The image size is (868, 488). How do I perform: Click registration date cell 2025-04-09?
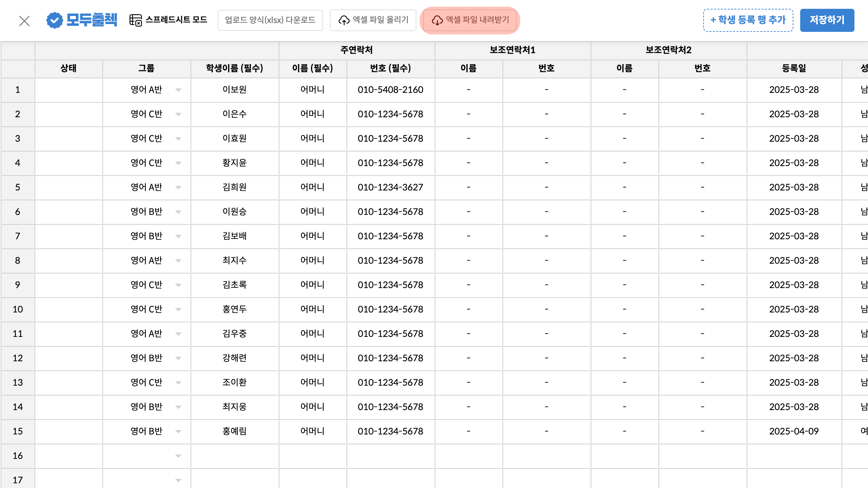pos(794,431)
